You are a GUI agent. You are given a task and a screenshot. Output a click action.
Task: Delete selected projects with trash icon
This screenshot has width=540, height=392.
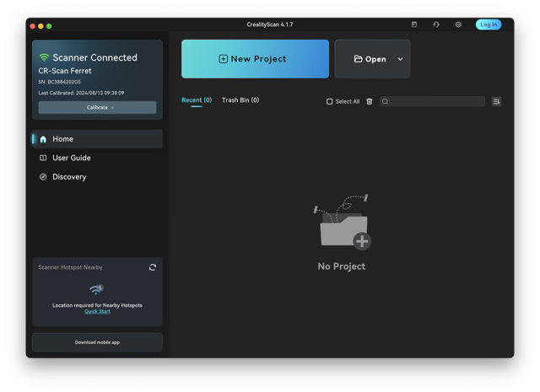370,101
